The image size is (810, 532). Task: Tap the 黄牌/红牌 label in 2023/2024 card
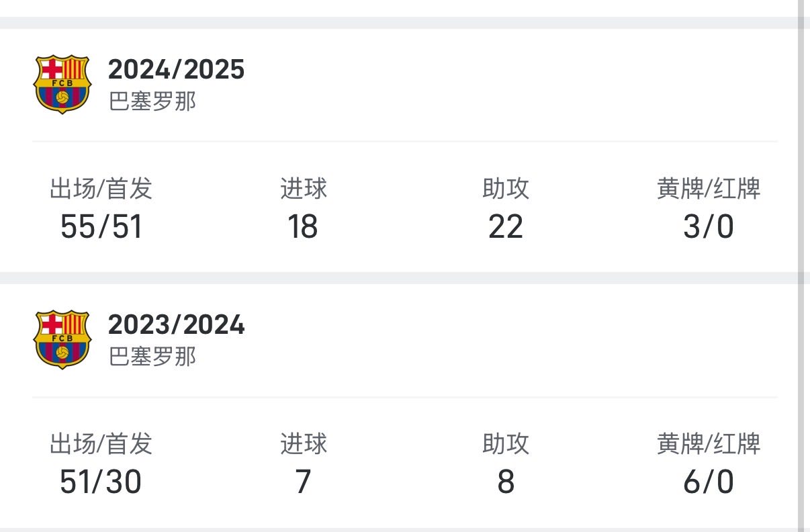709,444
